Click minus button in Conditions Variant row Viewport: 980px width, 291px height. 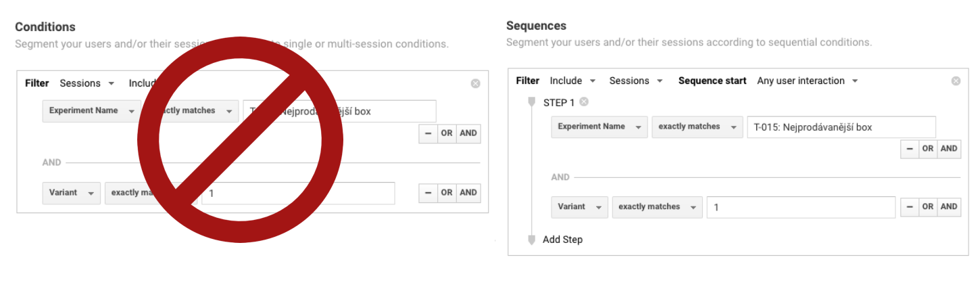tap(428, 193)
